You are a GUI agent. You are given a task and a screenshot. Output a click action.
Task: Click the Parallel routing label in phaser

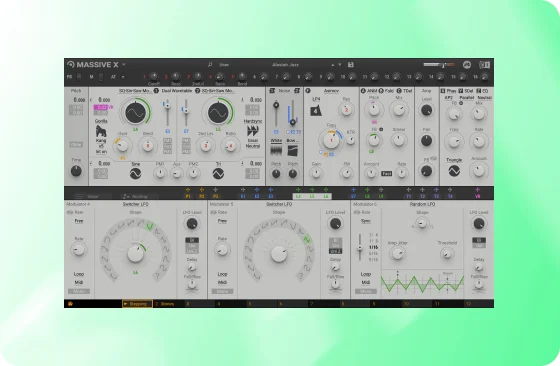(x=466, y=97)
